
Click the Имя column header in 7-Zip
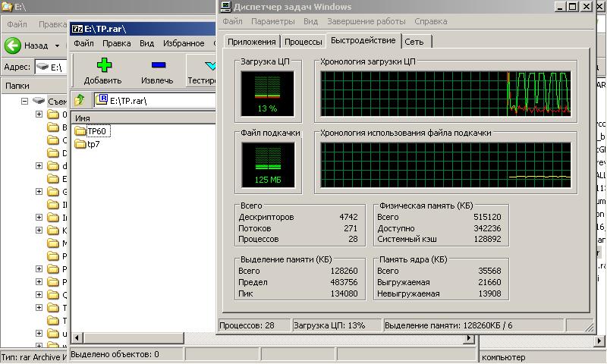tap(82, 118)
